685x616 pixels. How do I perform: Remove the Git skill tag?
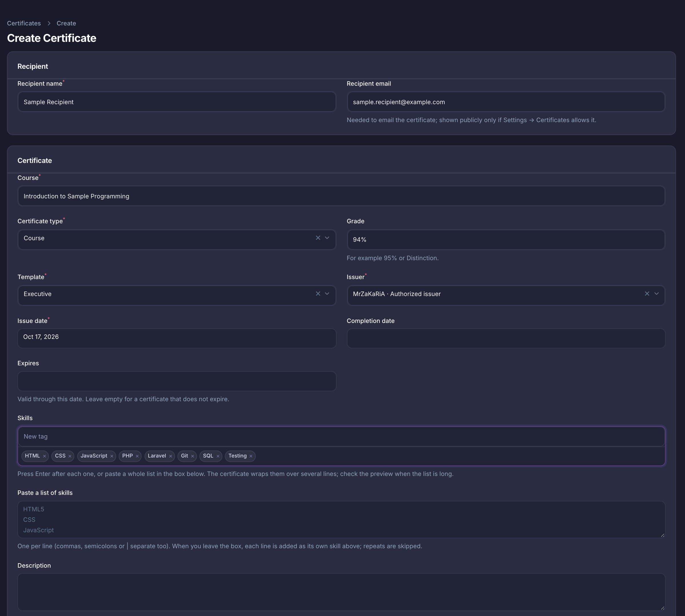[x=192, y=456]
